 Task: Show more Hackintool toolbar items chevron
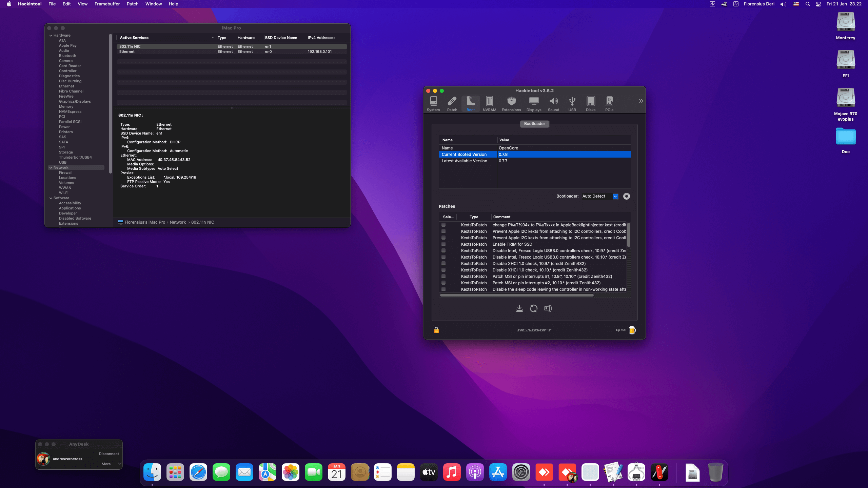tap(640, 101)
